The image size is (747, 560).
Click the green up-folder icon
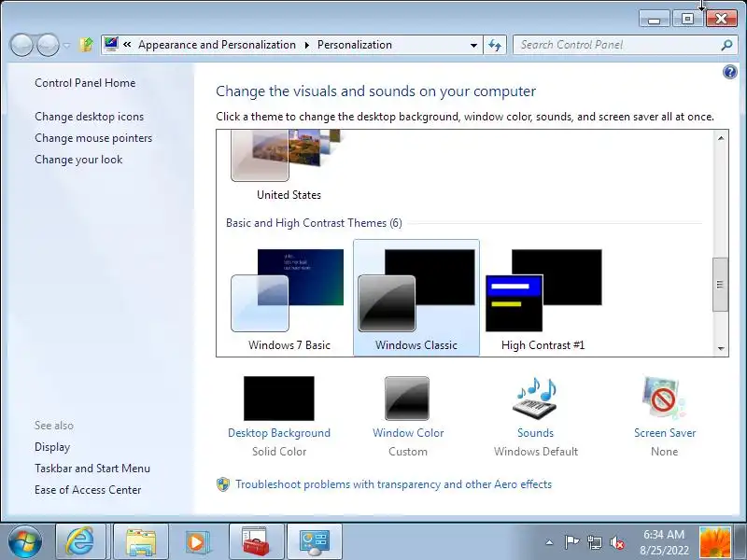pos(86,45)
